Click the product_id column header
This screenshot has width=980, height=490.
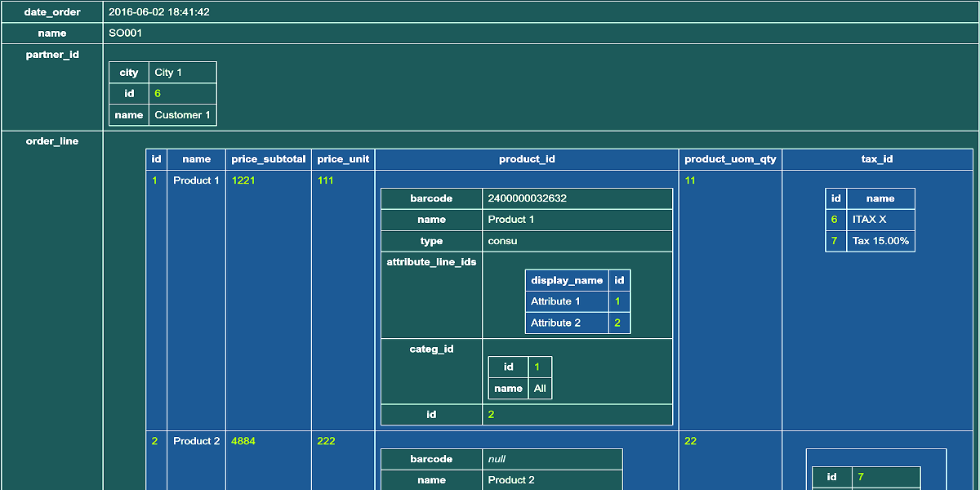pos(527,159)
